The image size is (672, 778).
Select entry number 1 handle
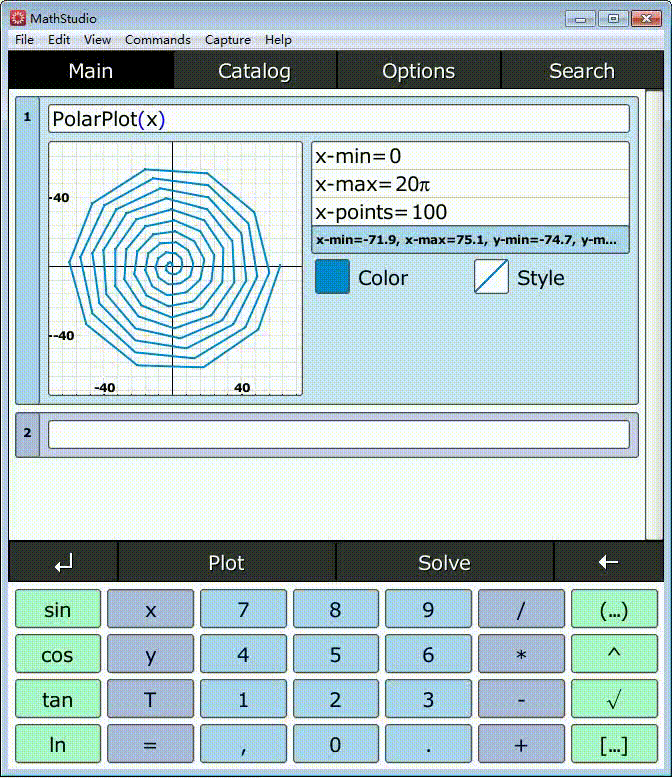pos(27,251)
